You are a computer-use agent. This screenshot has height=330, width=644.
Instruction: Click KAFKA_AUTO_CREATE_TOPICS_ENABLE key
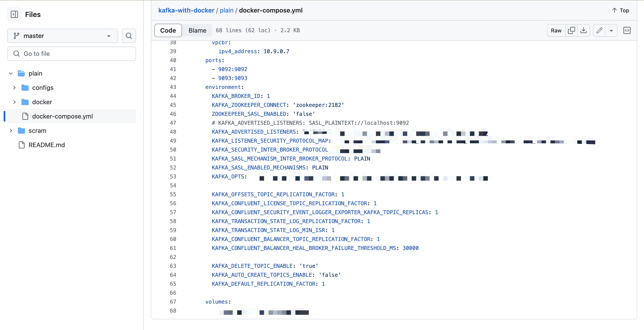[x=262, y=275]
